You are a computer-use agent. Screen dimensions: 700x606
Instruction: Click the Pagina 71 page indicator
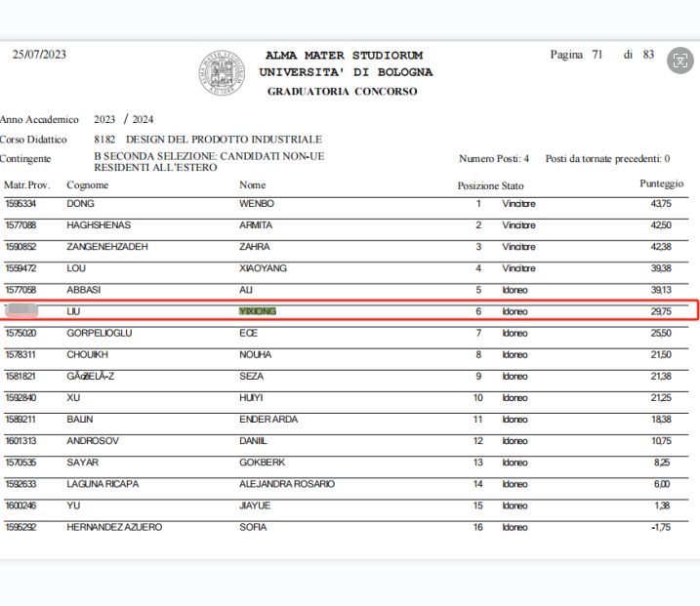[x=576, y=55]
